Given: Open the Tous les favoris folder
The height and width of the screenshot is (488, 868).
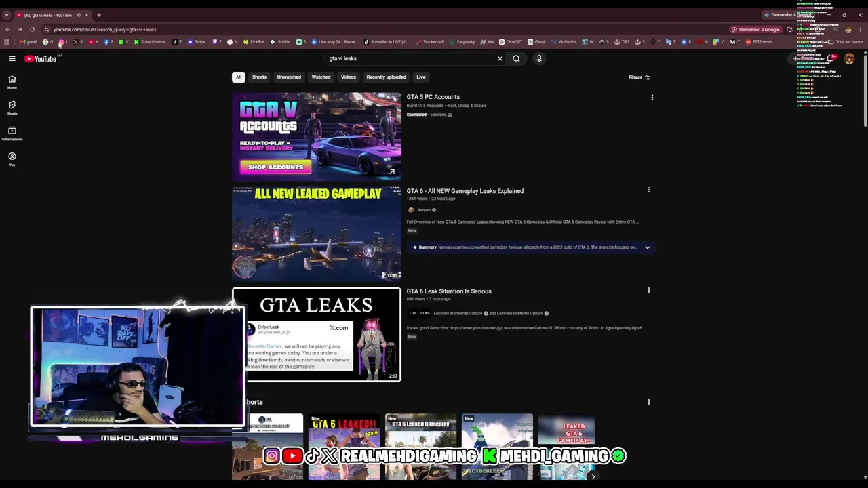Looking at the screenshot, I should pyautogui.click(x=844, y=42).
